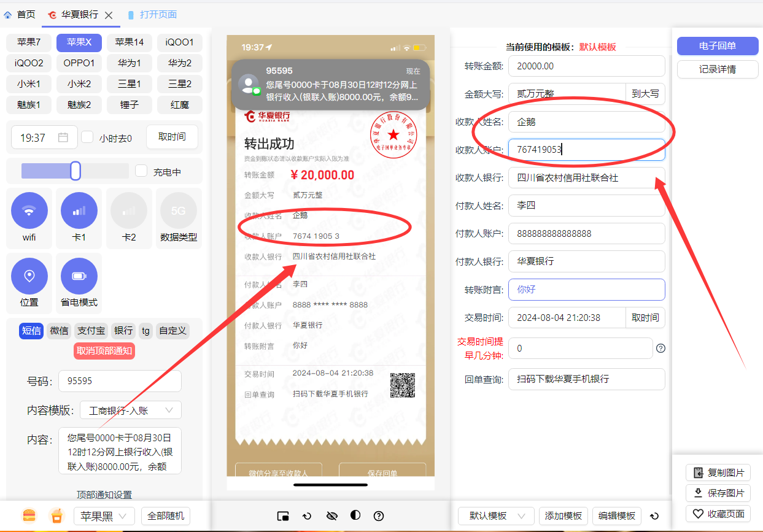The image size is (763, 532).
Task: Click the 华夏银行 logo on the receipt
Action: point(267,116)
